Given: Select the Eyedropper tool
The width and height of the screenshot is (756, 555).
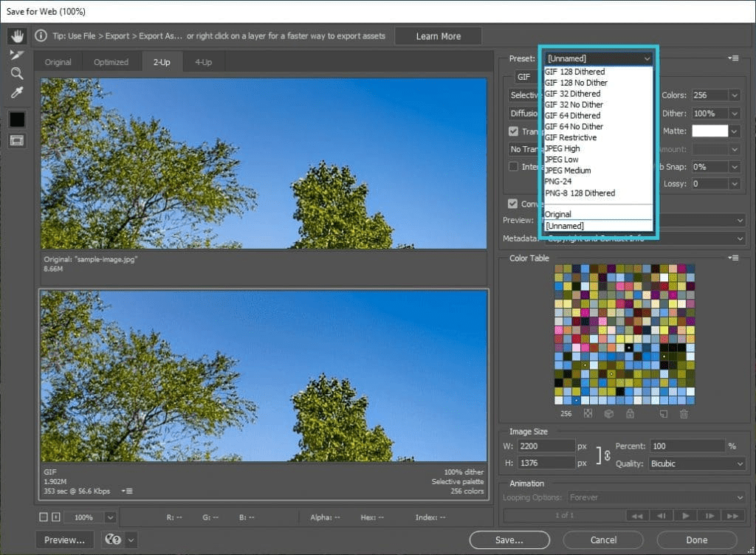Looking at the screenshot, I should (17, 92).
